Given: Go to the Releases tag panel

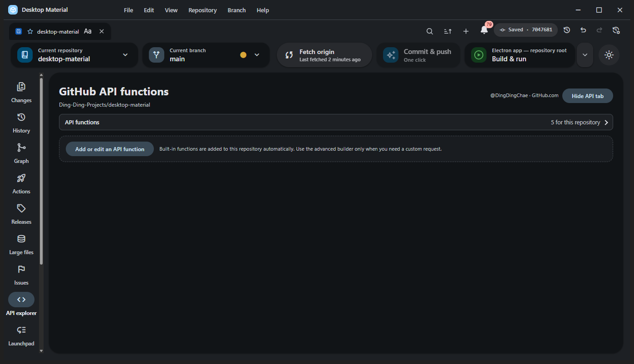Looking at the screenshot, I should [x=21, y=214].
